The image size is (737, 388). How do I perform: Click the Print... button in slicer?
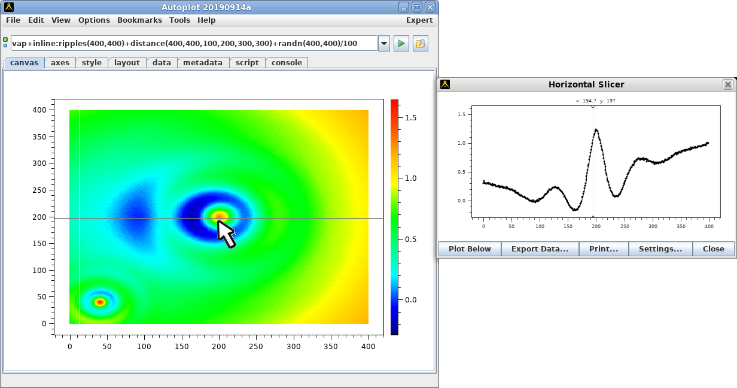(604, 249)
